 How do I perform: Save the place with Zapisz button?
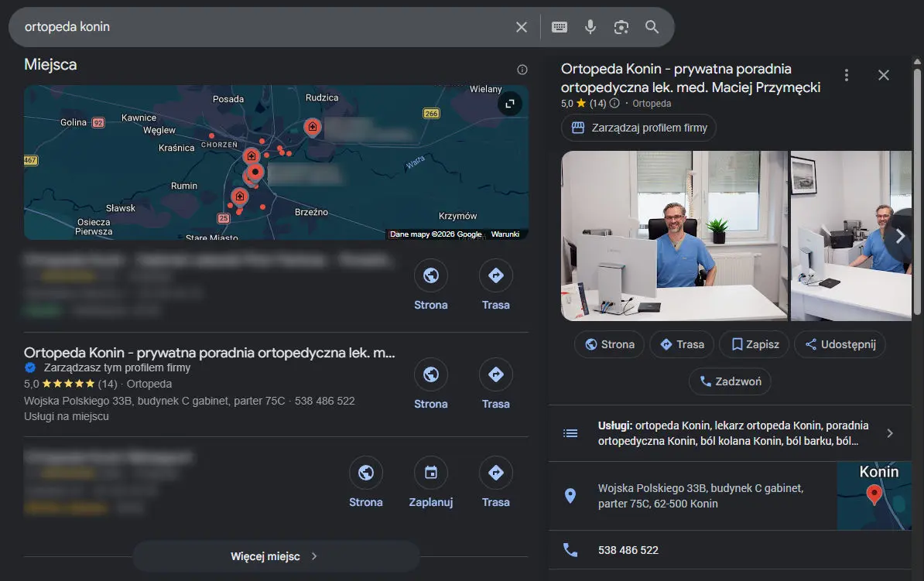[755, 345]
